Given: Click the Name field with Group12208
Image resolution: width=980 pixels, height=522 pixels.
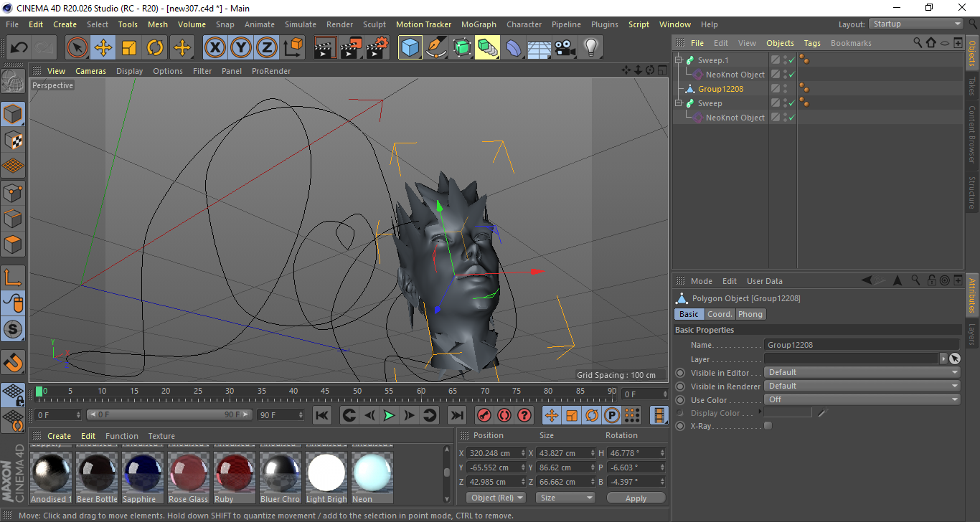Looking at the screenshot, I should pos(862,345).
